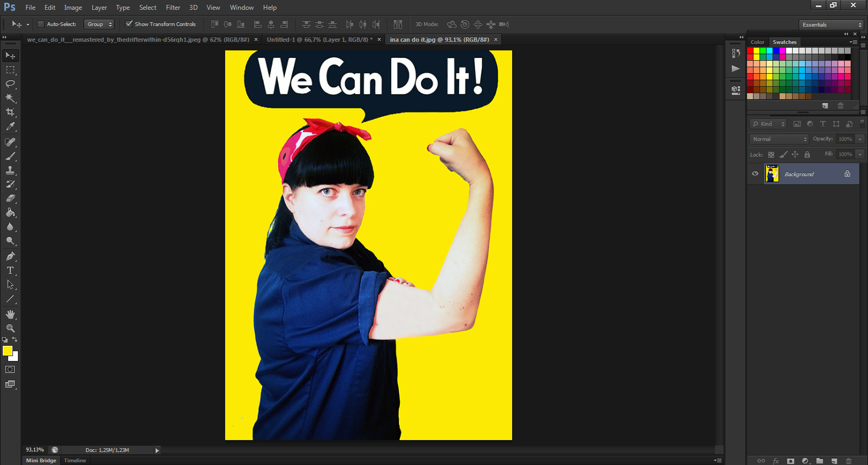Select the Path Selection tool
The width and height of the screenshot is (868, 465).
10,285
